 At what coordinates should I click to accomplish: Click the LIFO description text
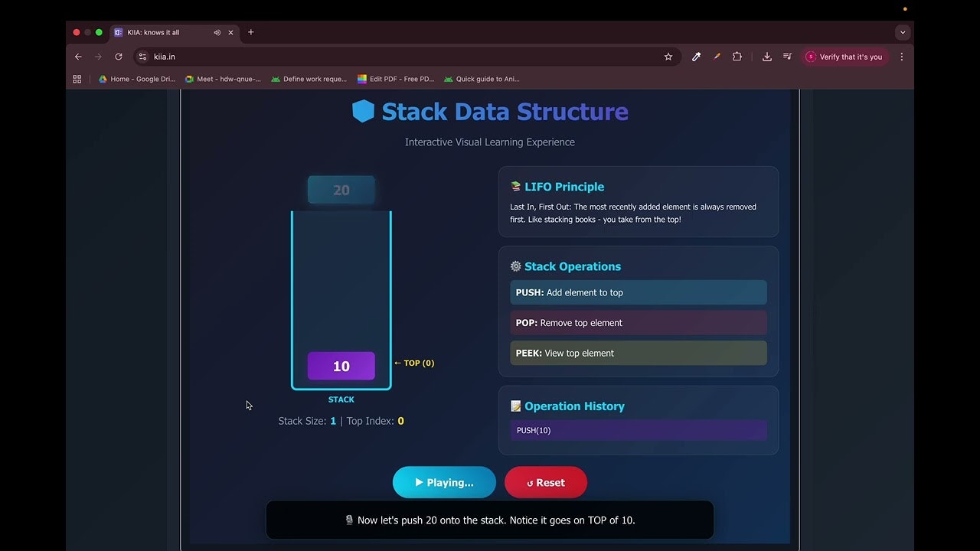click(633, 213)
